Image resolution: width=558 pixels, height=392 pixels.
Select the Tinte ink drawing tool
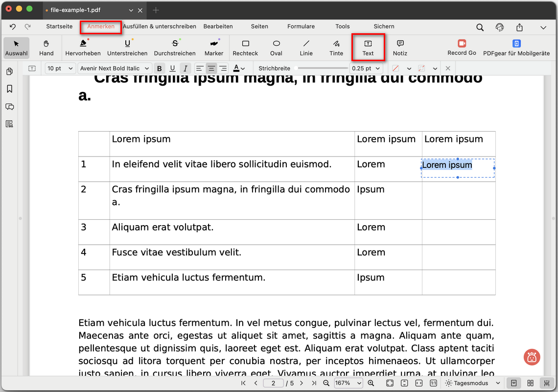tap(336, 47)
